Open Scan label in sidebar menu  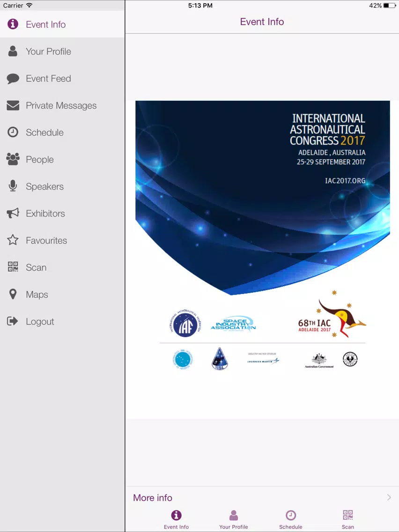point(36,267)
